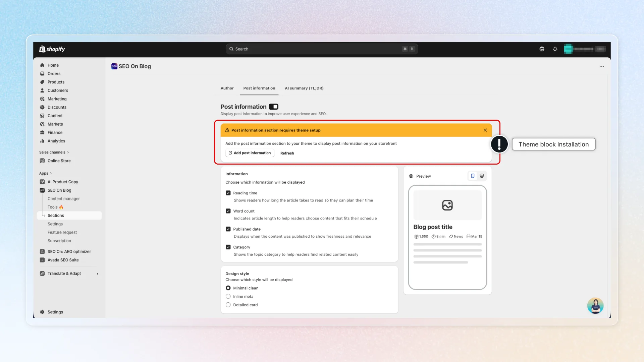Image resolution: width=644 pixels, height=362 pixels.
Task: Open the Home icon in sidebar
Action: click(42, 65)
